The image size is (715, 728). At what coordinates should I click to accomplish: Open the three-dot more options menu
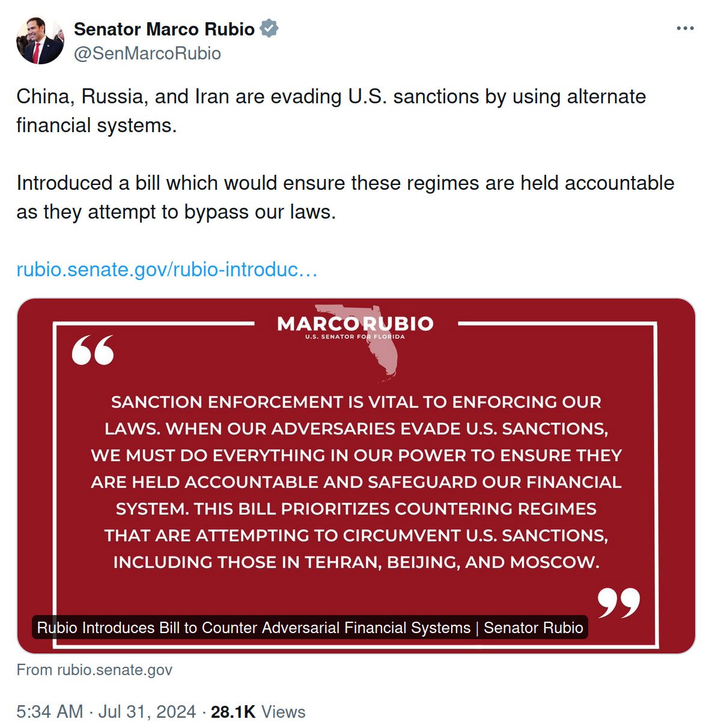click(x=685, y=28)
